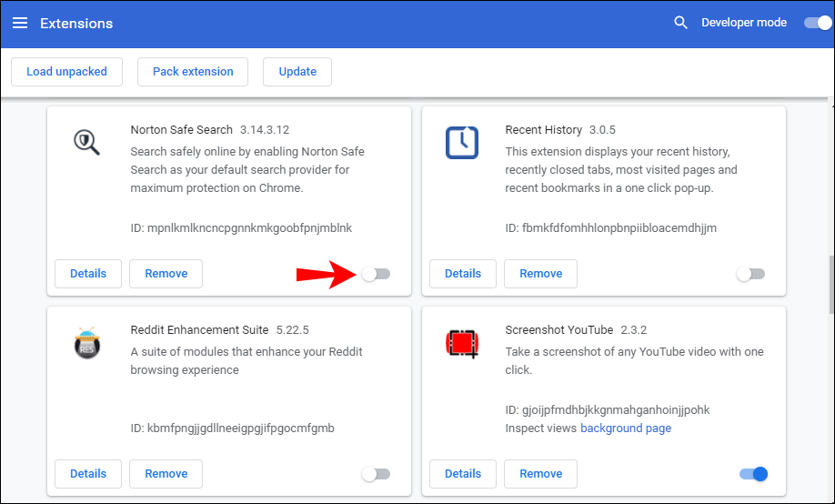The width and height of the screenshot is (835, 504).
Task: Click Pack extension button
Action: (x=193, y=72)
